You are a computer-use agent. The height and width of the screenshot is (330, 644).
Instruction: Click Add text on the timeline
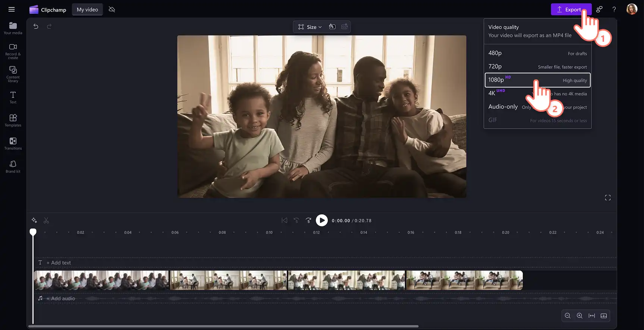[x=59, y=263]
